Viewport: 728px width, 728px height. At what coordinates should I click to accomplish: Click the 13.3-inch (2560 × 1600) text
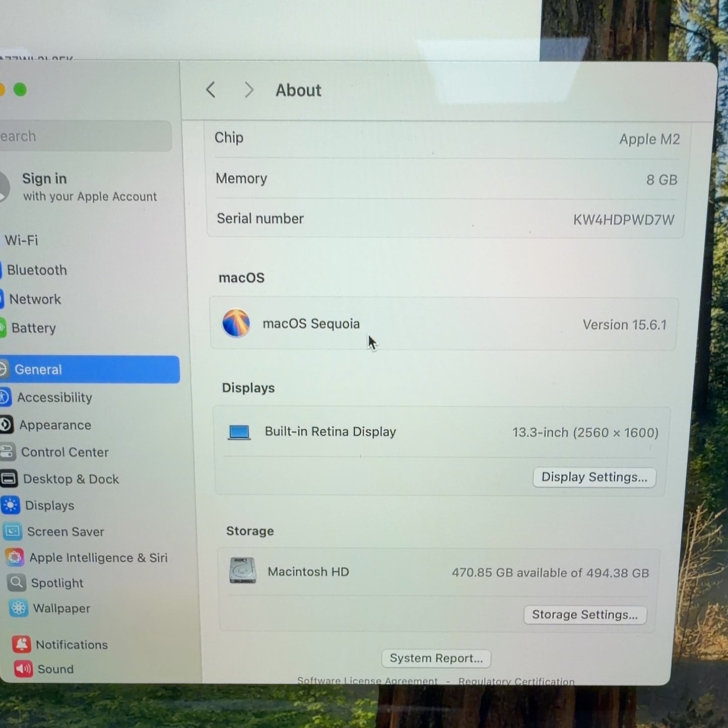coord(585,433)
